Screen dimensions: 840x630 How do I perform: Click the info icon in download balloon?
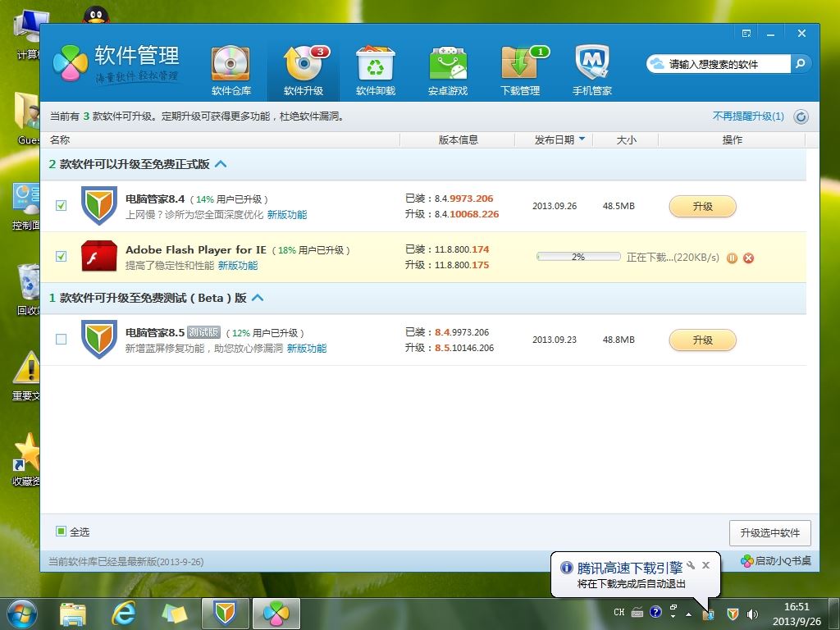(x=566, y=568)
